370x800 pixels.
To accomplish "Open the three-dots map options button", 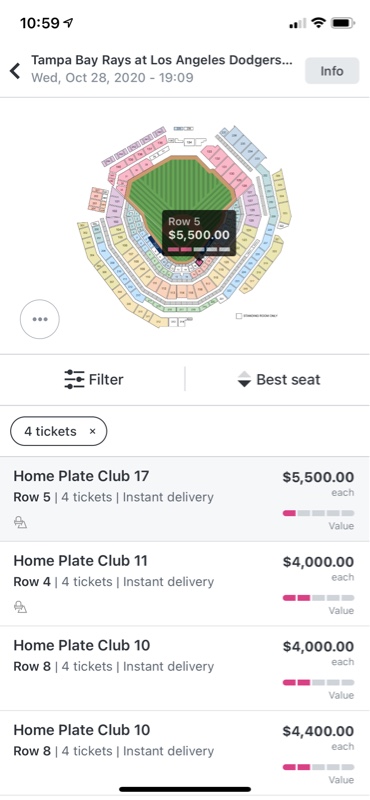I will 40,319.
